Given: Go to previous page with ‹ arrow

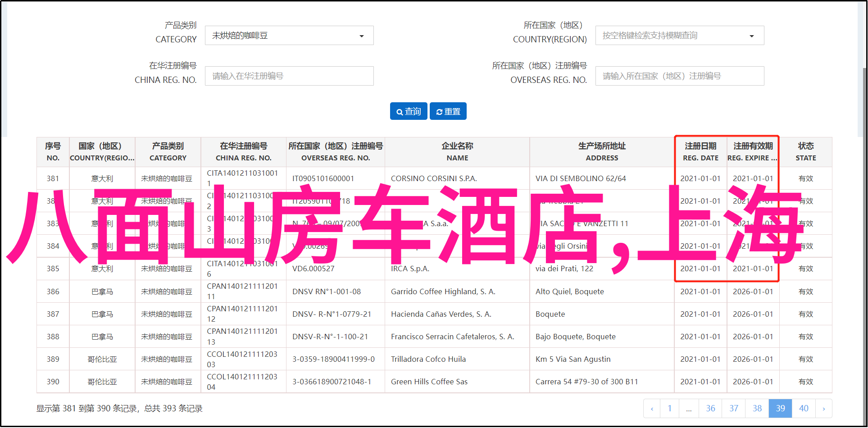Looking at the screenshot, I should [652, 409].
